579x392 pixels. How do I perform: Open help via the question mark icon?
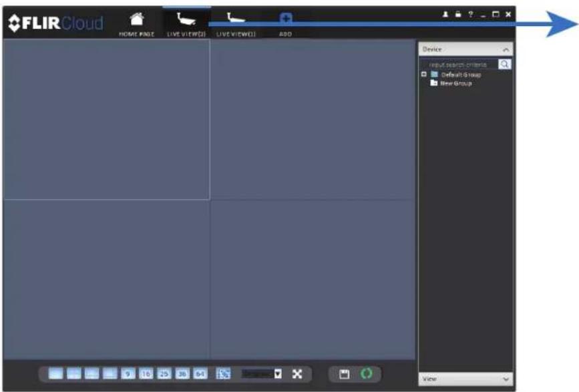click(x=470, y=15)
